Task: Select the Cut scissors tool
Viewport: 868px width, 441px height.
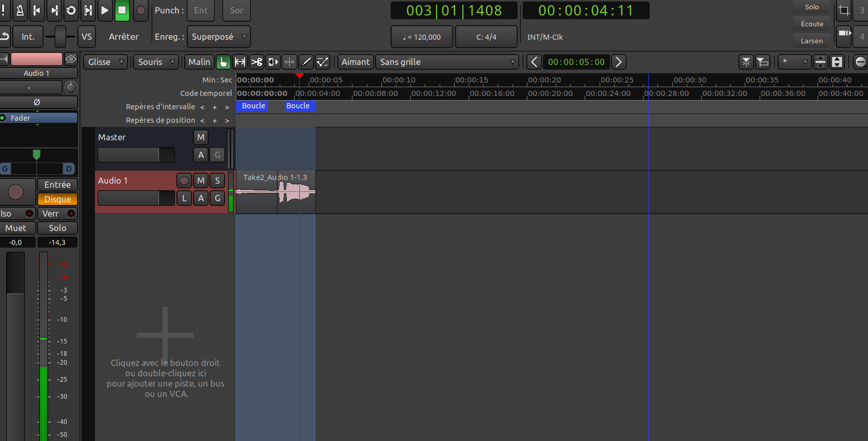Action: (x=256, y=62)
